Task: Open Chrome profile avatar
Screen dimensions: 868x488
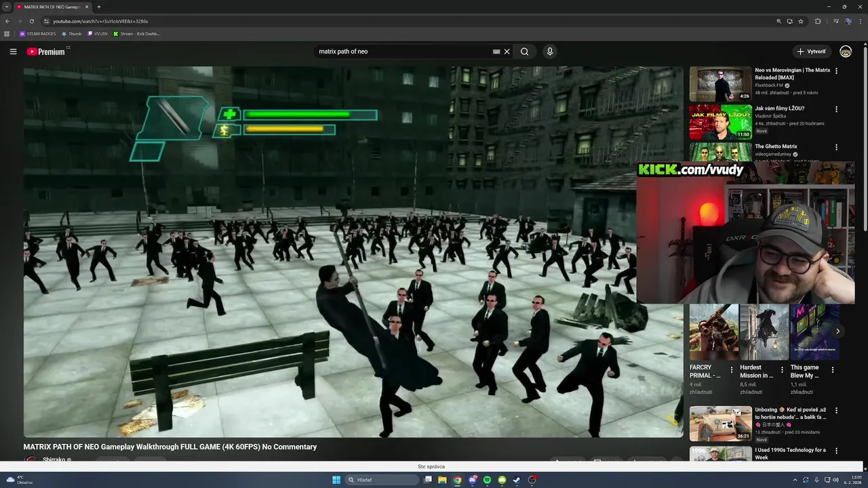Action: pos(848,21)
